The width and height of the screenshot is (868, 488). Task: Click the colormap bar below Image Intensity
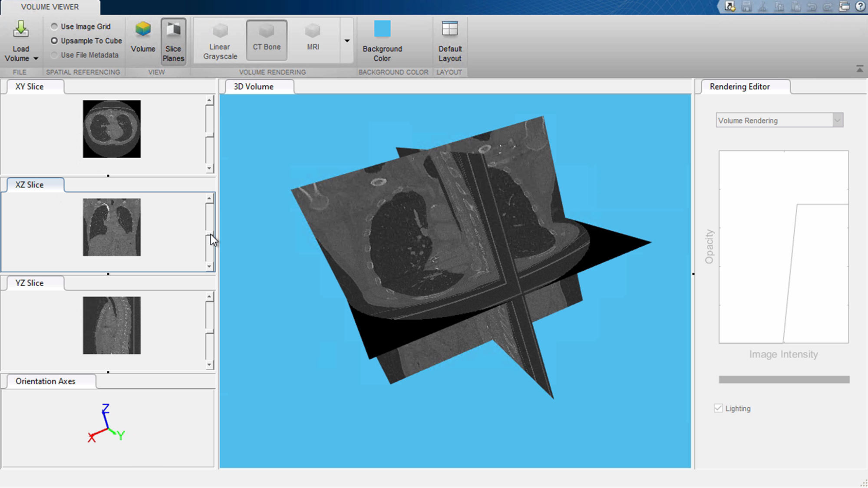[x=784, y=380]
